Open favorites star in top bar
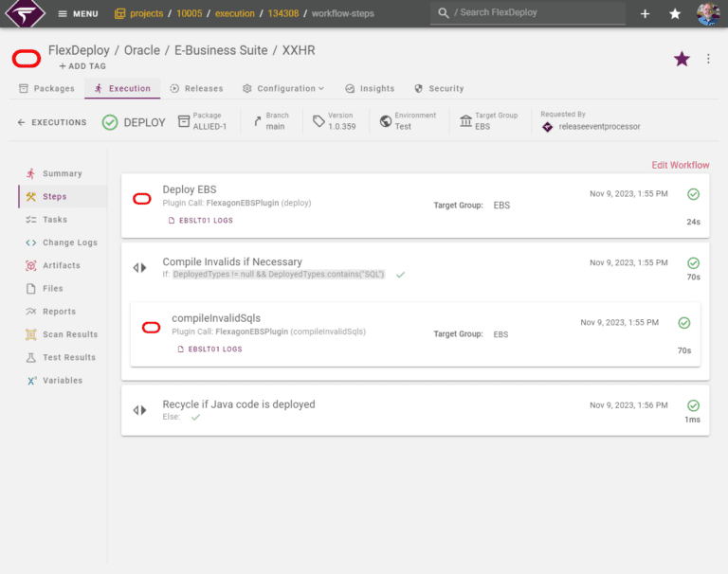728x574 pixels. (x=675, y=14)
